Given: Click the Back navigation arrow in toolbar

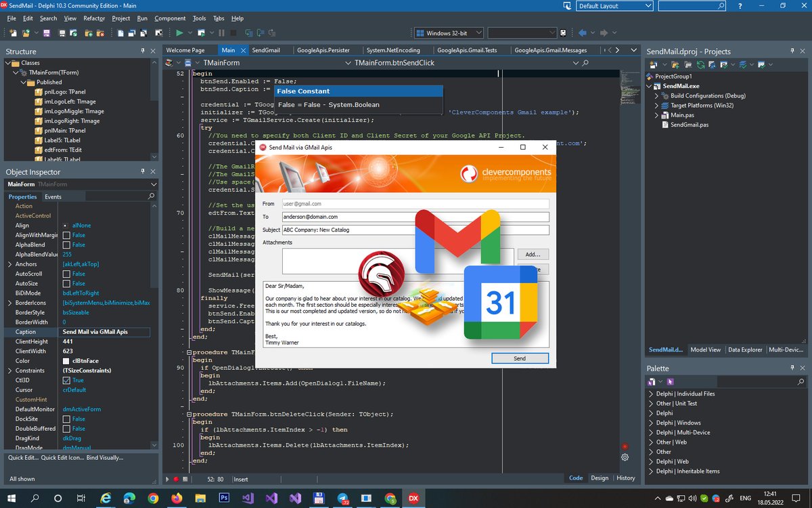Looking at the screenshot, I should point(583,33).
